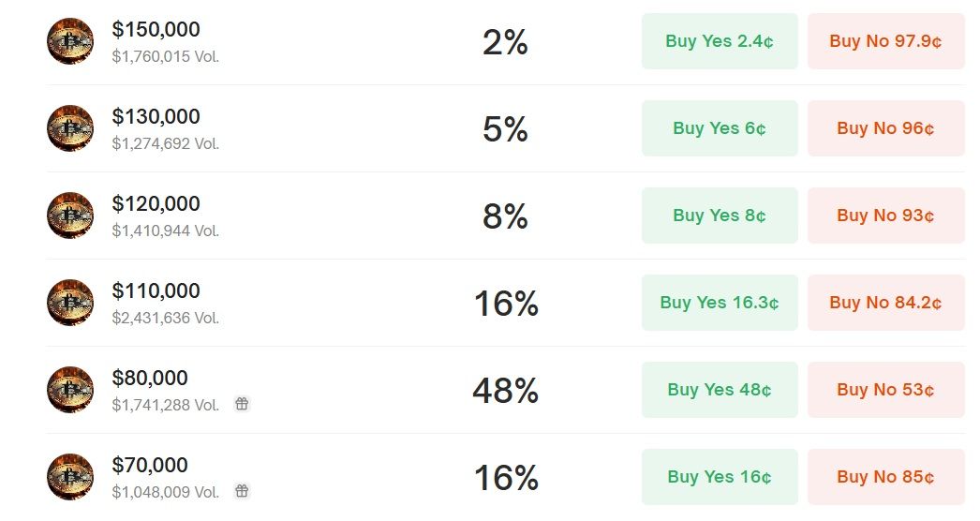Buy Yes at 8¢ for $120,000
The image size is (980, 521).
pos(720,216)
